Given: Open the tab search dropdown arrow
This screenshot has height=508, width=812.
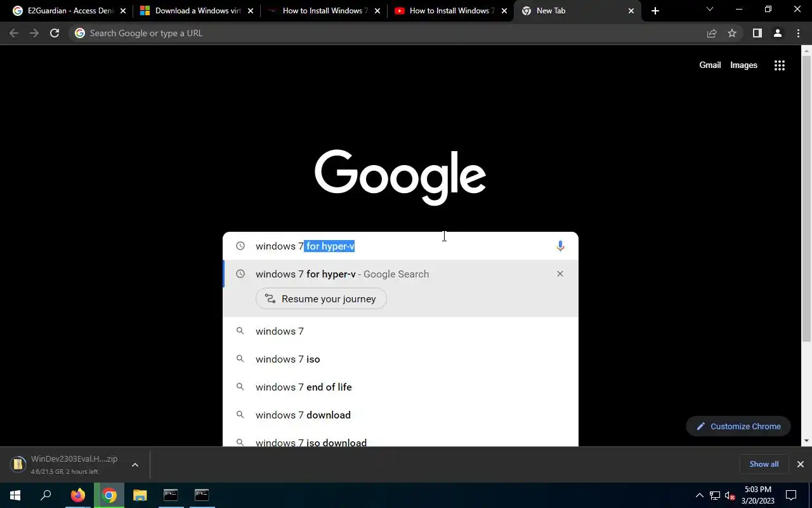Looking at the screenshot, I should pyautogui.click(x=710, y=10).
